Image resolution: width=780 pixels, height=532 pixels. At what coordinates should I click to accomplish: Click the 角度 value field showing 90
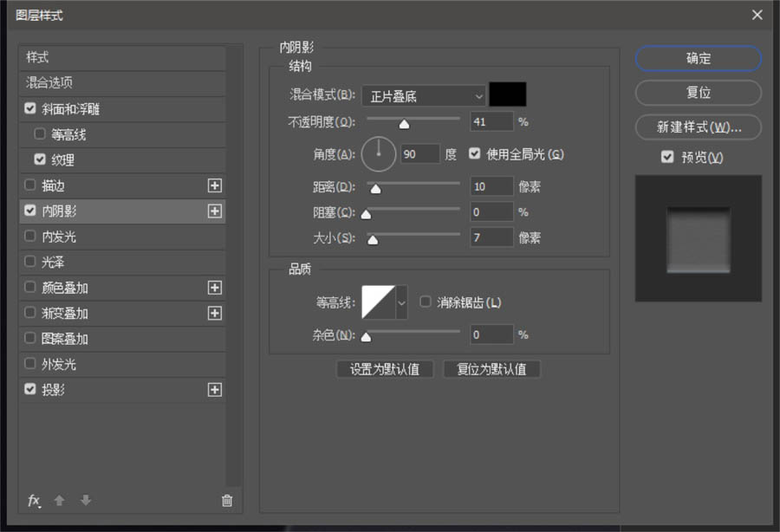(x=420, y=154)
